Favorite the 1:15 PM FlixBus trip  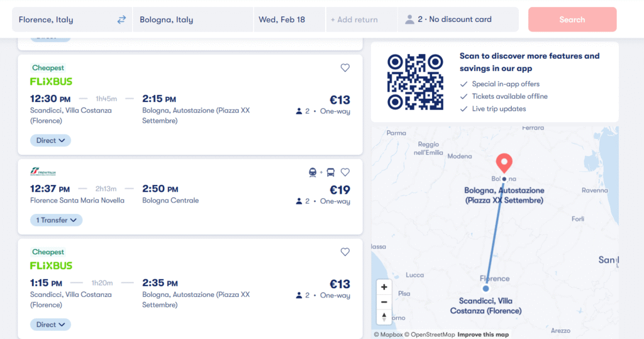click(345, 252)
